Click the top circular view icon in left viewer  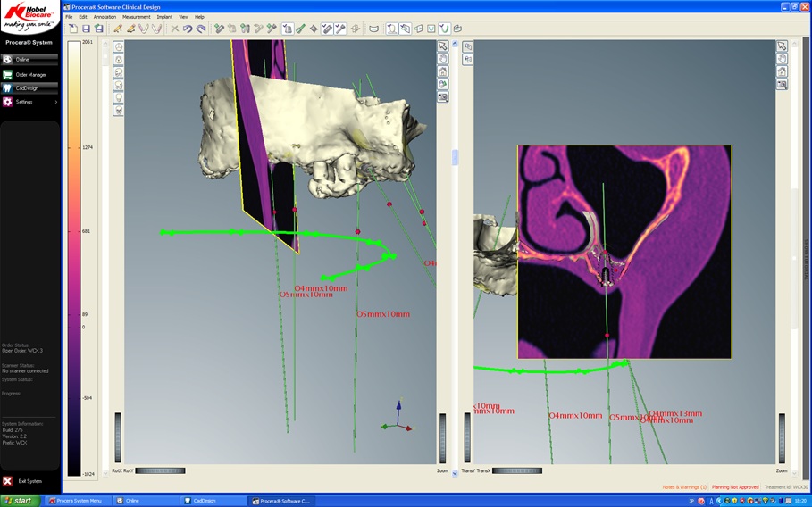pos(119,47)
